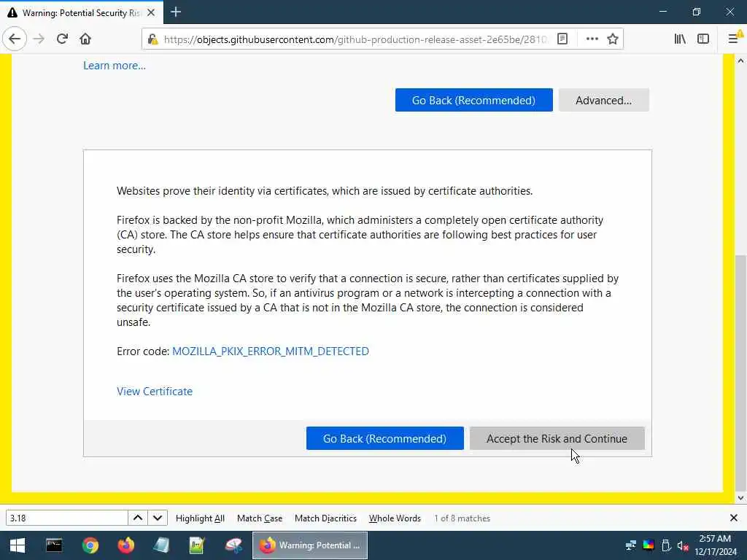Open the Windows Start menu
The image size is (747, 560).
[18, 545]
